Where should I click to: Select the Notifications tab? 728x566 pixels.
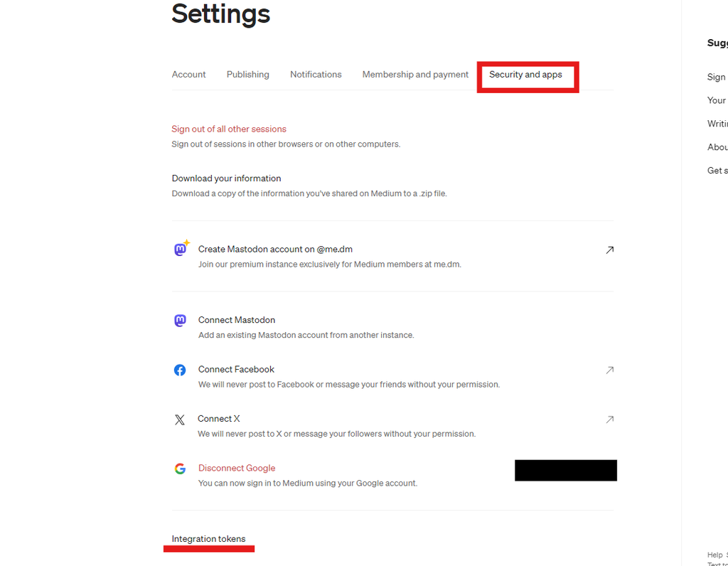pos(316,74)
